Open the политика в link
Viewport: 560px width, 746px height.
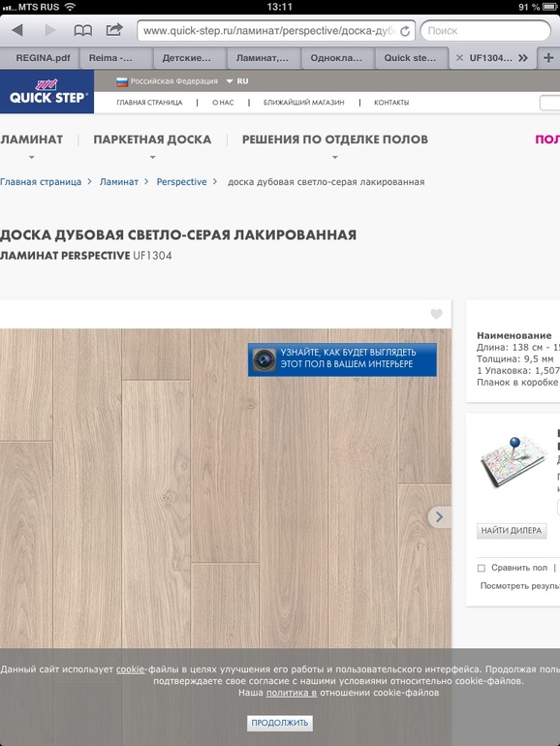292,693
